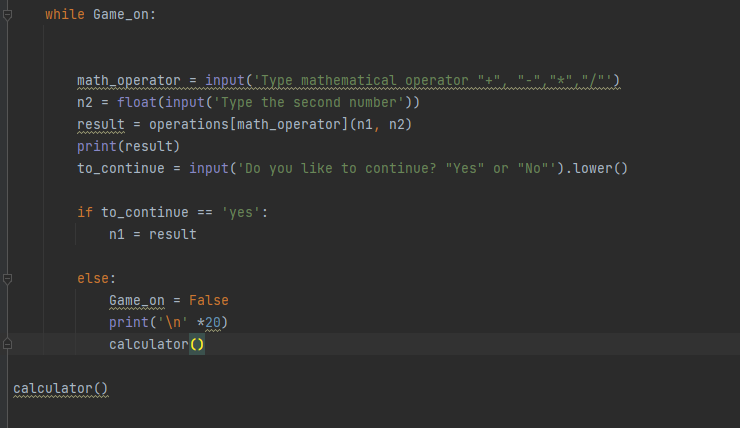Viewport: 740px width, 428px height.
Task: Collapse the while Game_on loop fold marker
Action: [x=7, y=15]
